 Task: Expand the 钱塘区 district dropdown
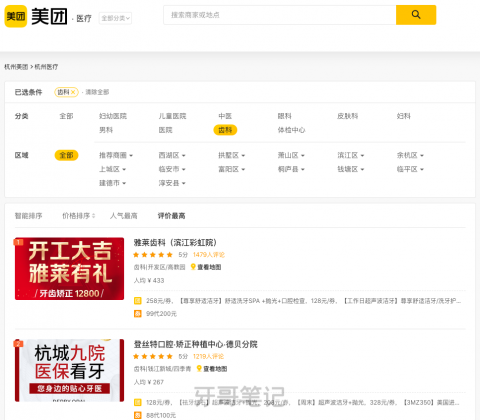[x=351, y=169]
